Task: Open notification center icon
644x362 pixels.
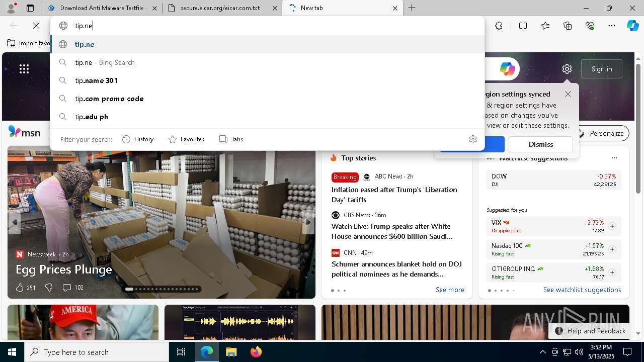Action: [x=627, y=352]
